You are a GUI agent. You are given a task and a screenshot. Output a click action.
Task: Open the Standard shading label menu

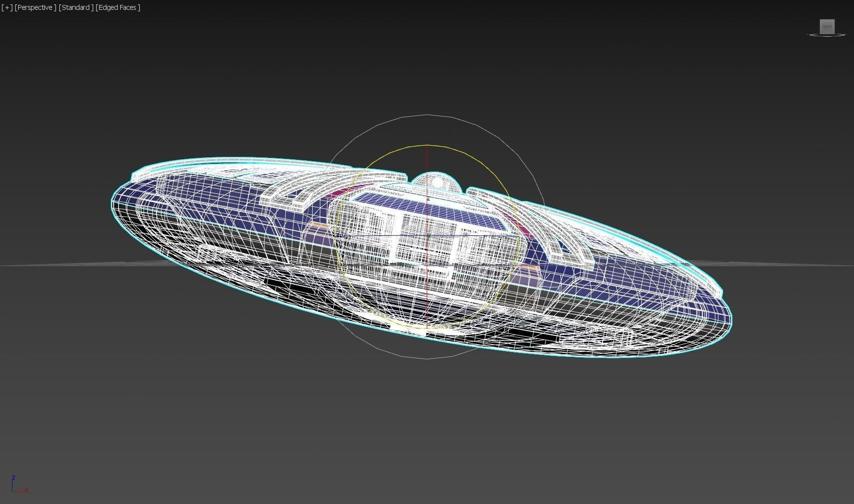pos(76,7)
